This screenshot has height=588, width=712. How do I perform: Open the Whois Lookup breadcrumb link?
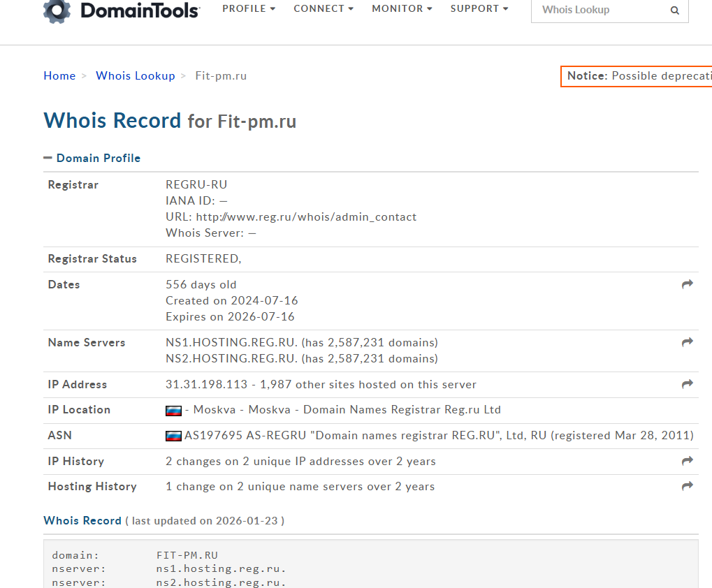[x=136, y=75]
